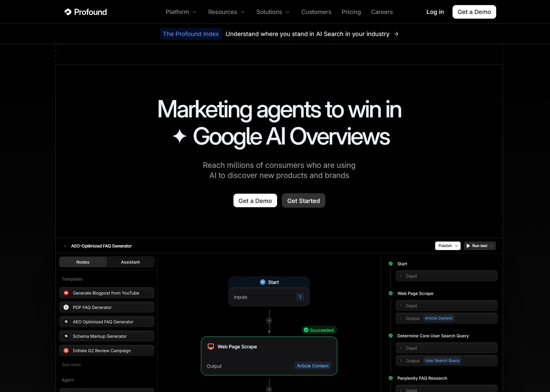The height and width of the screenshot is (392, 550).
Task: Click the Log in link
Action: 435,12
